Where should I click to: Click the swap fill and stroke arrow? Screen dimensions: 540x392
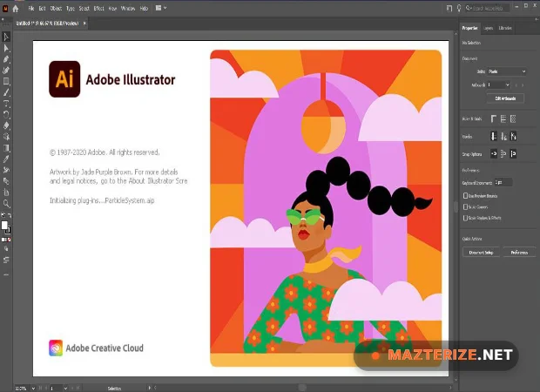10,215
